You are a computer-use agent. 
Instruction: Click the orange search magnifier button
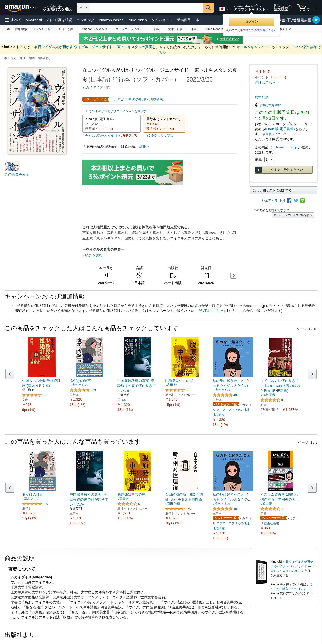click(x=208, y=8)
